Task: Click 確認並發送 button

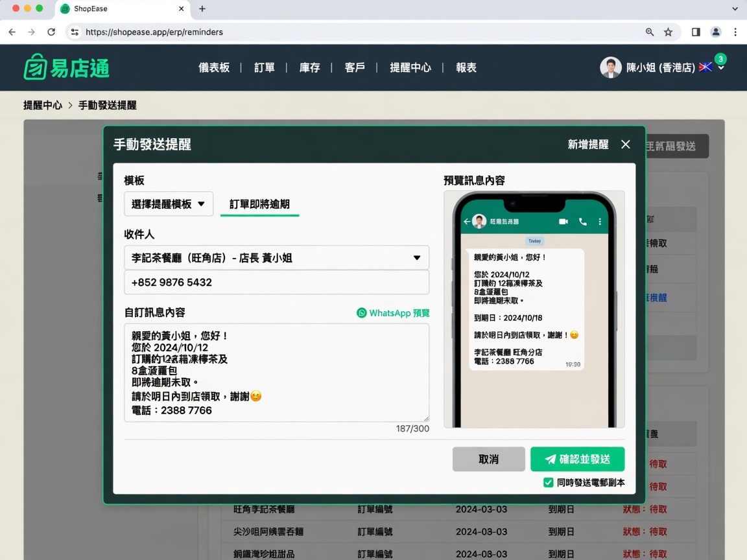Action: pos(577,459)
